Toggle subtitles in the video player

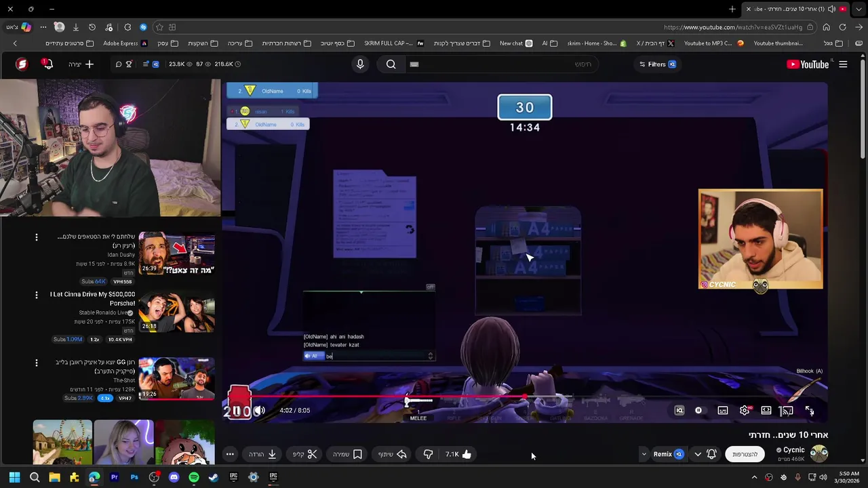723,410
